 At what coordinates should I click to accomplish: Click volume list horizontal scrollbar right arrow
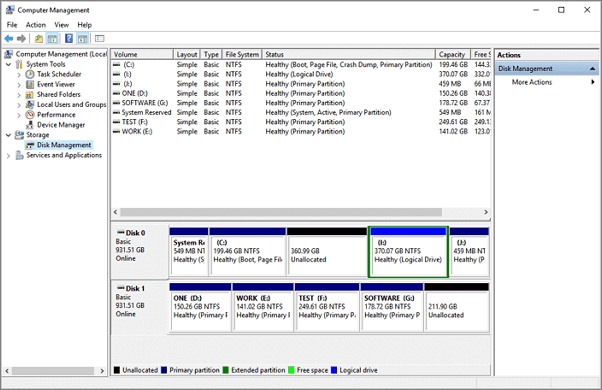point(486,212)
